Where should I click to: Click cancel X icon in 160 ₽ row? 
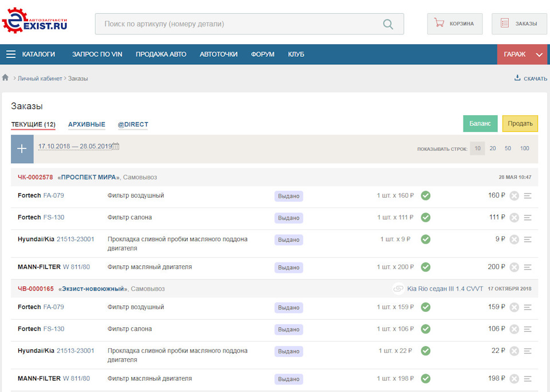pos(514,196)
